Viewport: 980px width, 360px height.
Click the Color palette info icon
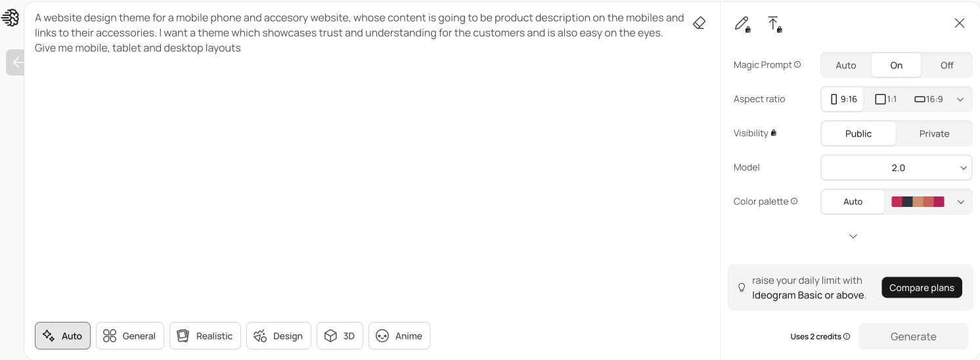pyautogui.click(x=794, y=202)
